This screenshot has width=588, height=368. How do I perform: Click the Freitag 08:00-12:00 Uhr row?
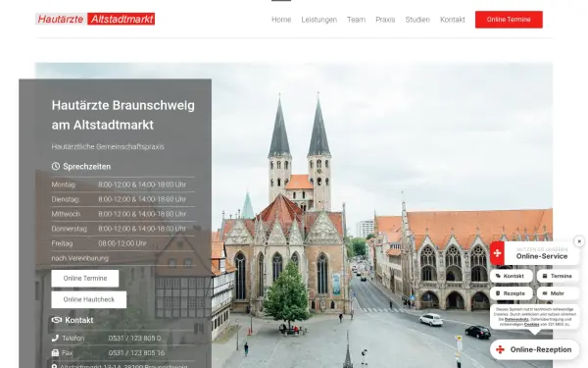pos(123,243)
